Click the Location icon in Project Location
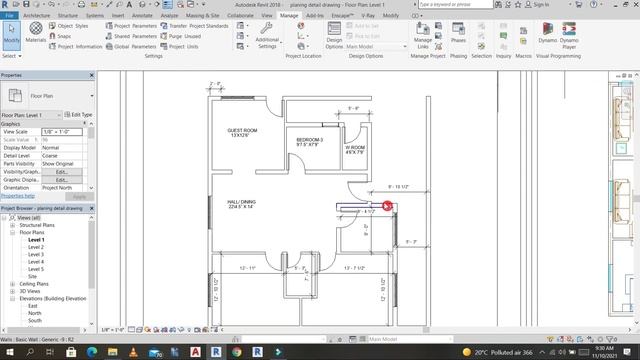This screenshot has width=640, height=360. coord(301,26)
